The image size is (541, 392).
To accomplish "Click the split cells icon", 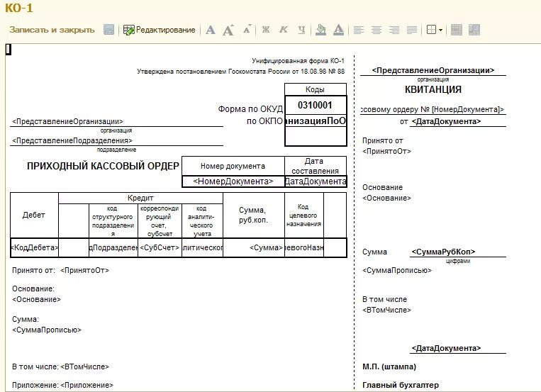I will coord(474,30).
